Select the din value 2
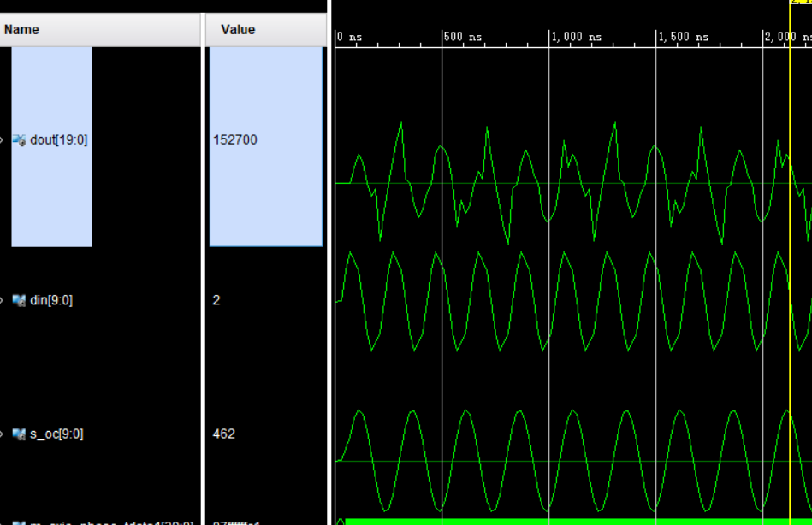Screen dimensions: 812x525 pyautogui.click(x=216, y=300)
